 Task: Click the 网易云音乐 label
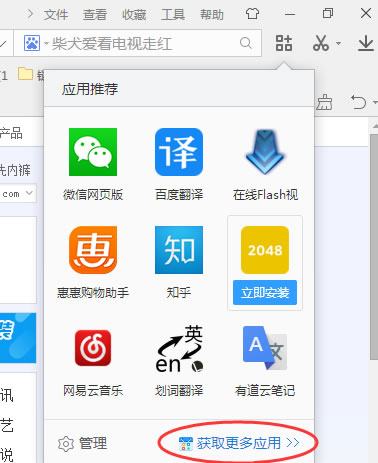click(x=93, y=391)
